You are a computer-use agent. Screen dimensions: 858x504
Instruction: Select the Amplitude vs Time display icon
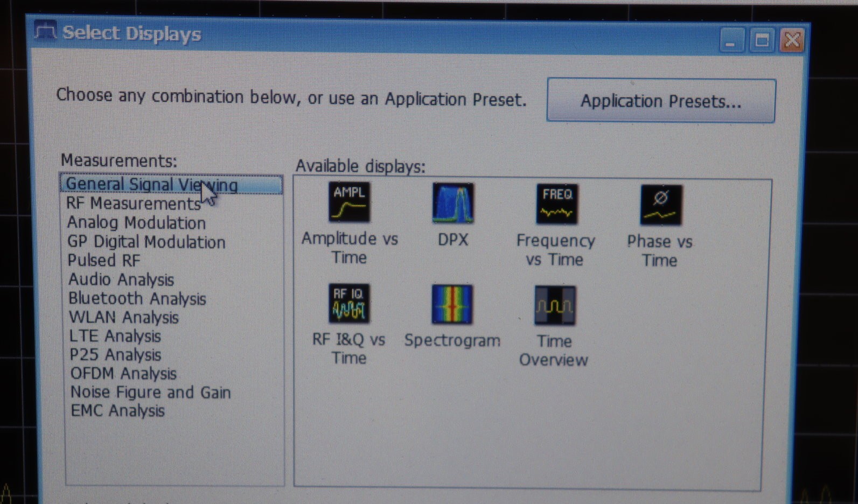point(350,202)
